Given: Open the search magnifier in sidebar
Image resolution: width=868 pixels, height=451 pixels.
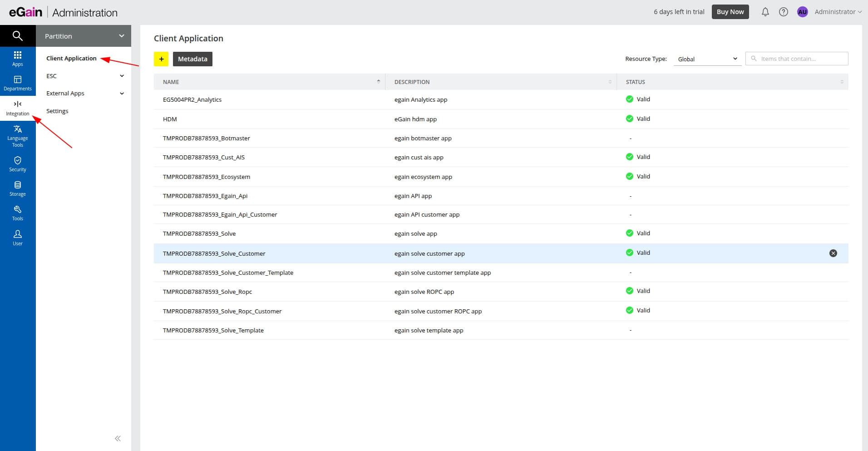Looking at the screenshot, I should 18,35.
